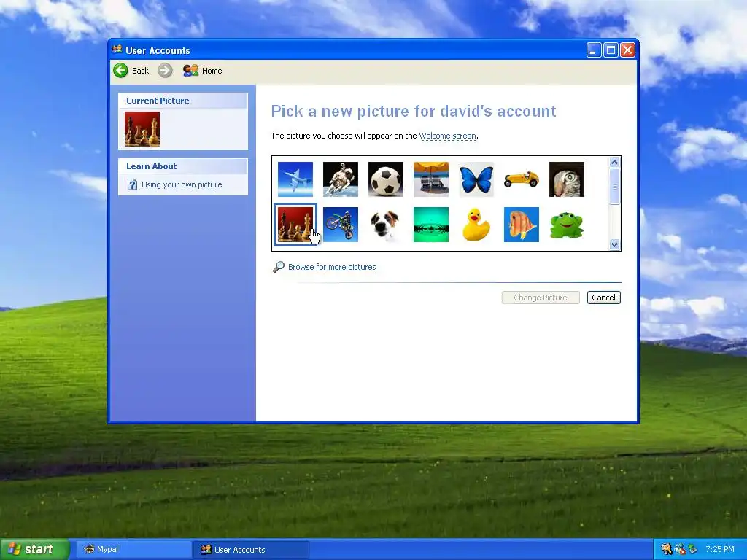Click the grey Forward arrow icon
The width and height of the screenshot is (747, 560).
(x=166, y=71)
